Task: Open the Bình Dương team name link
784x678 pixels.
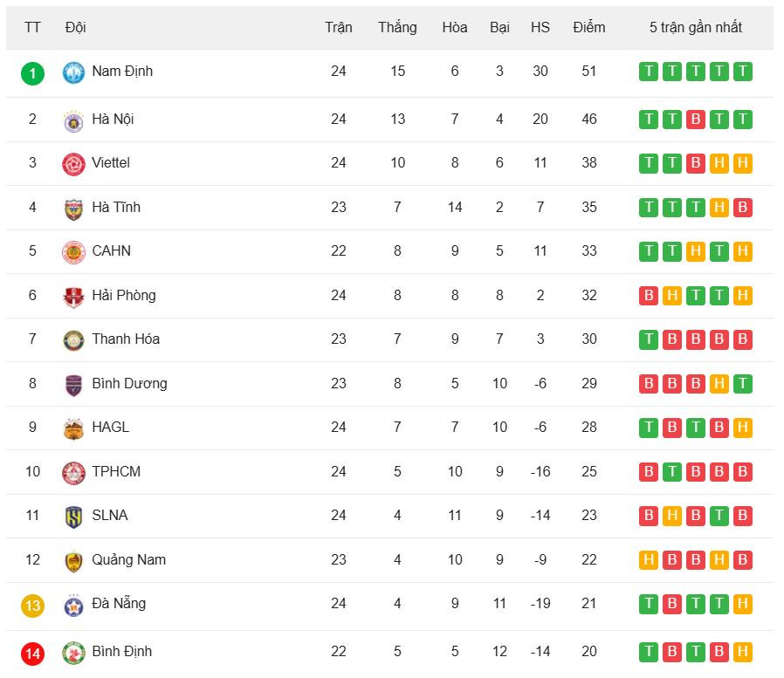Action: click(x=129, y=383)
